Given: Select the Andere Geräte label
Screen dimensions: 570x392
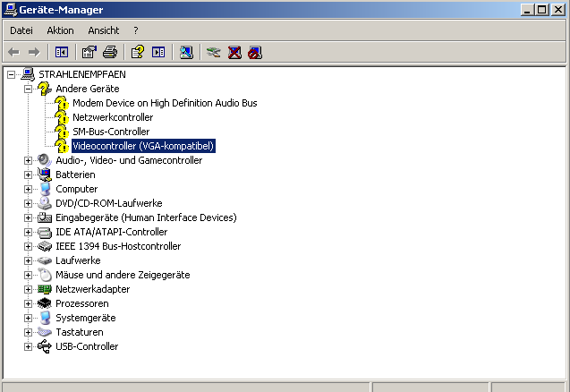Looking at the screenshot, I should click(88, 89).
